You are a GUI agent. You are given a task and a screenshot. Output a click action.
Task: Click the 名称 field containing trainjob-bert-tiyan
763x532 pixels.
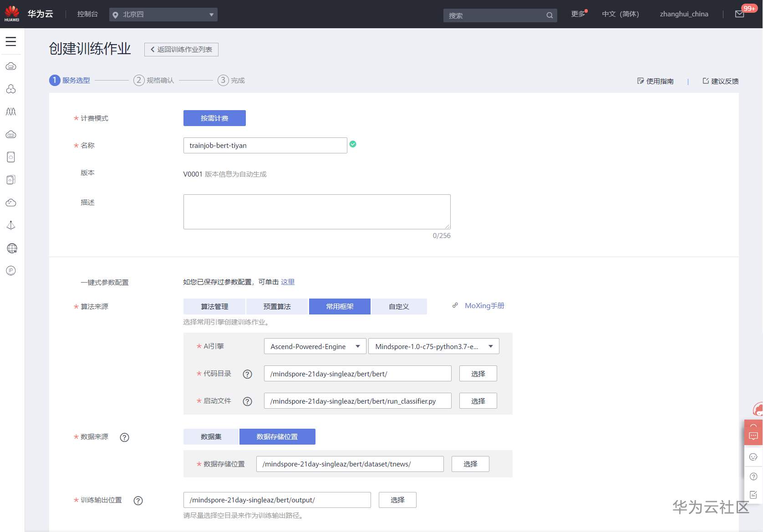click(265, 146)
